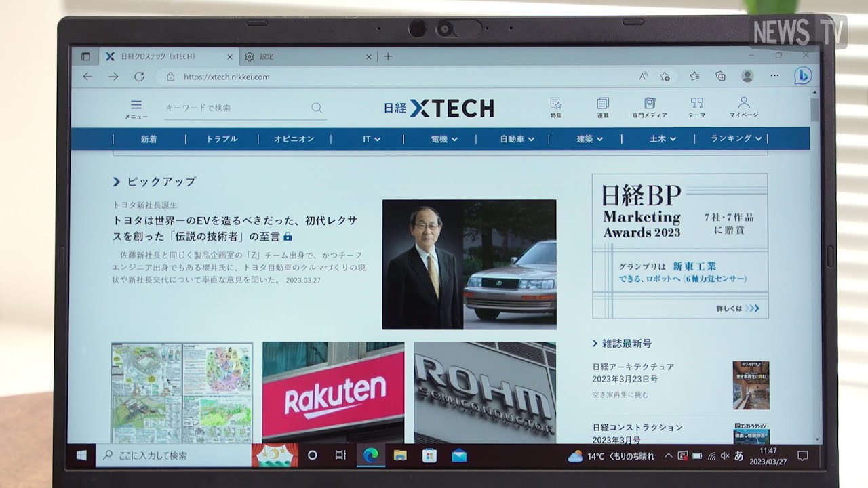Open File Explorer from taskbar

[400, 455]
